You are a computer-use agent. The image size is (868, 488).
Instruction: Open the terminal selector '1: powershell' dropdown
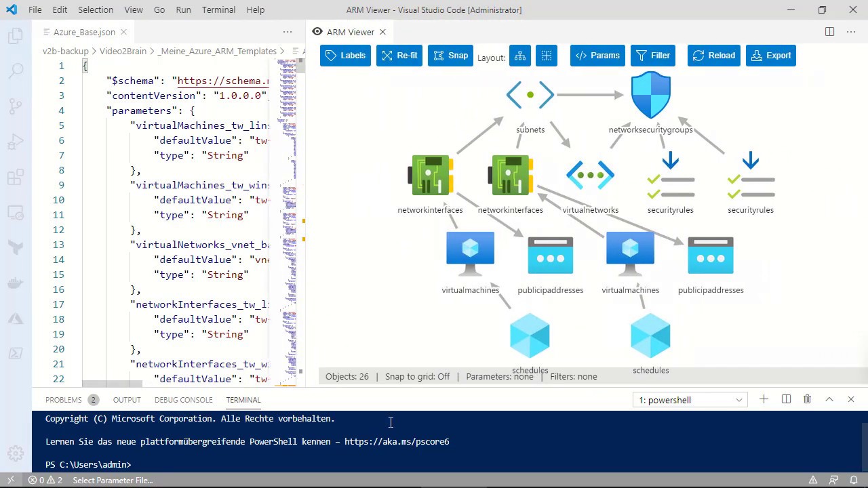[690, 400]
